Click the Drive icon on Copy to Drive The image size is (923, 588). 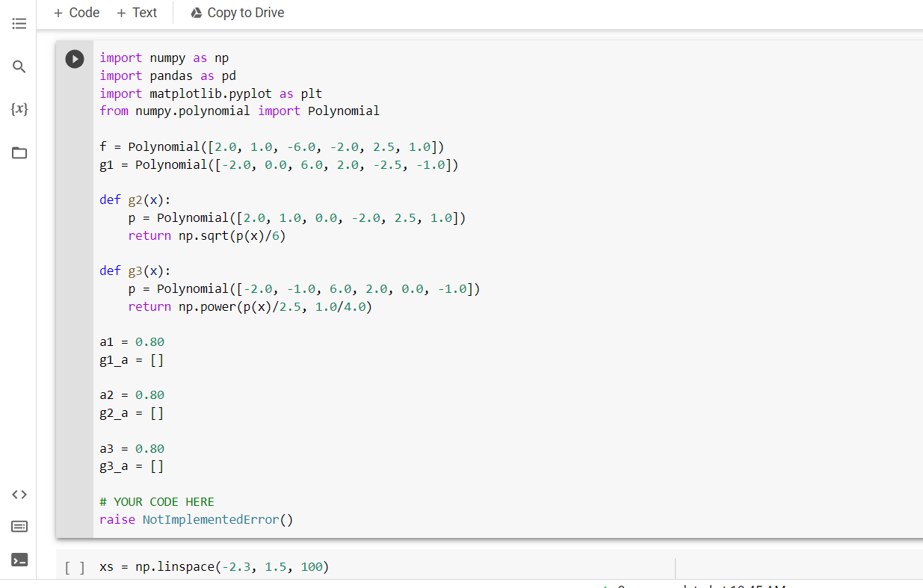(x=196, y=13)
